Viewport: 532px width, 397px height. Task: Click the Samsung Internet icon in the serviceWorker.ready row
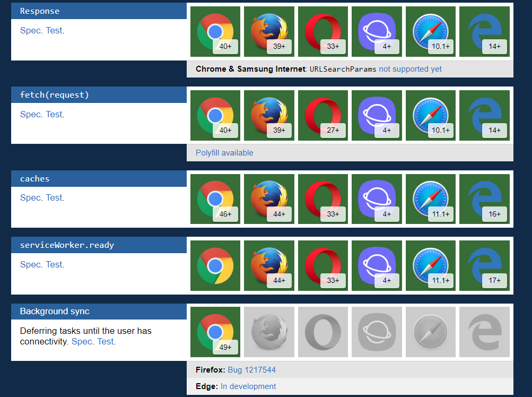pyautogui.click(x=377, y=265)
